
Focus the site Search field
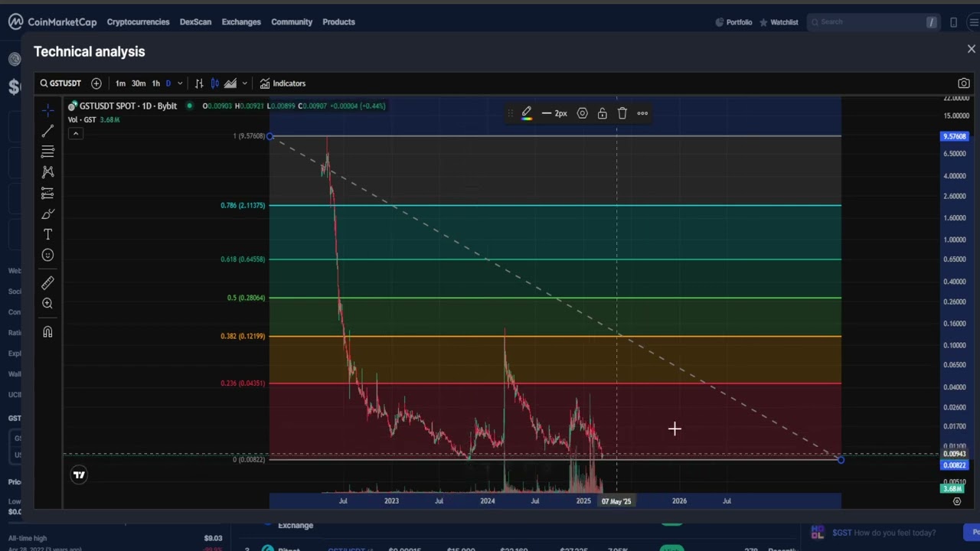pyautogui.click(x=873, y=22)
